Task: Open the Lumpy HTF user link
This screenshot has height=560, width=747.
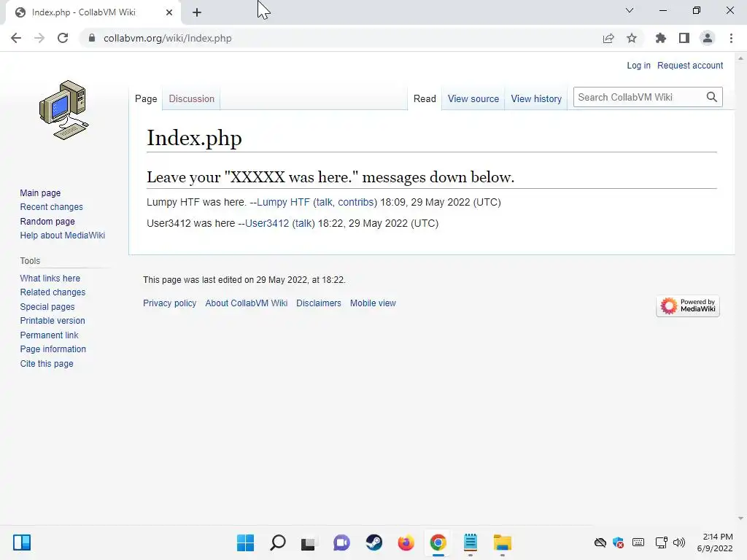Action: pos(283,202)
